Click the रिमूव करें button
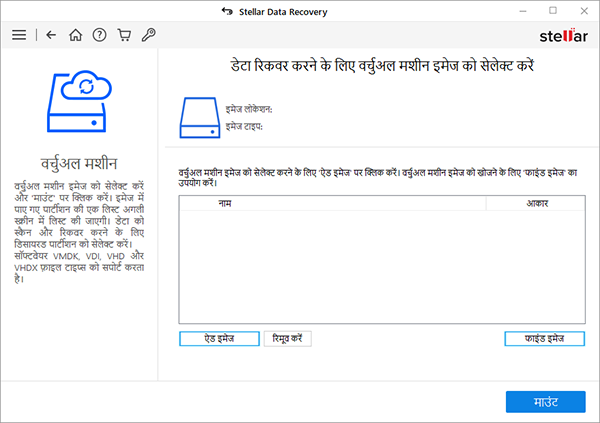The height and width of the screenshot is (423, 600). pyautogui.click(x=287, y=339)
